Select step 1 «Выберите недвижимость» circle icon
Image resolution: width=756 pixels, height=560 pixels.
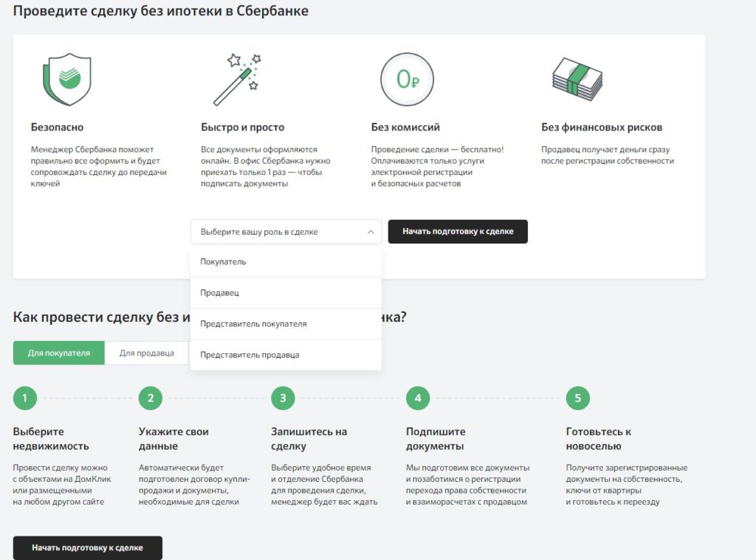pyautogui.click(x=24, y=398)
